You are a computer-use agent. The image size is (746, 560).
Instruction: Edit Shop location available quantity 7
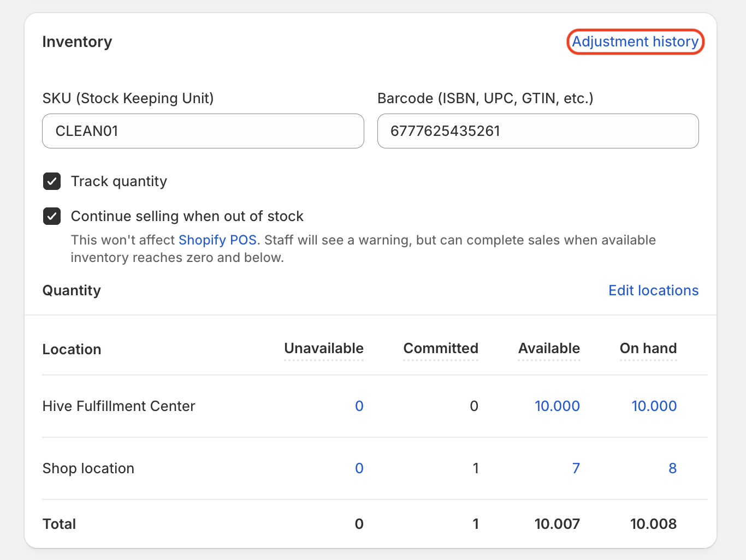pyautogui.click(x=576, y=468)
